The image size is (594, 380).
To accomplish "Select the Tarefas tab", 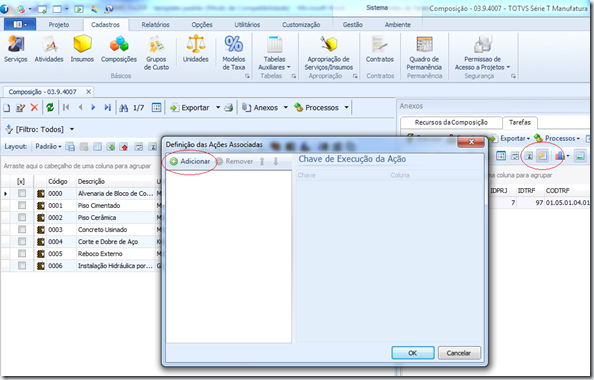I will coord(519,122).
